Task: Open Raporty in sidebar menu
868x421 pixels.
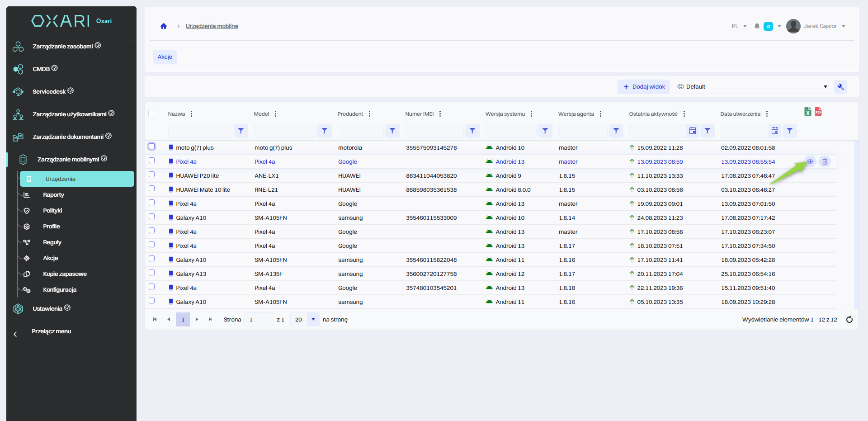Action: (x=53, y=195)
